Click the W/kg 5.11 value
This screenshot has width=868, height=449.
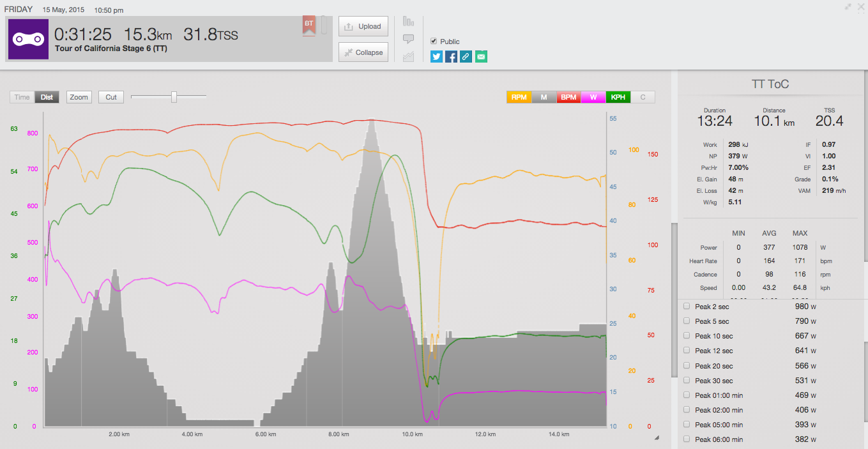click(x=735, y=202)
